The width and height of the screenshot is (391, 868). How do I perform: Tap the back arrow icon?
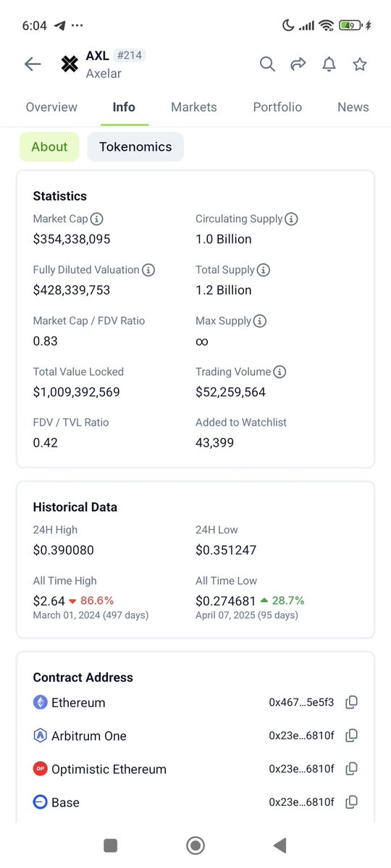tap(33, 64)
